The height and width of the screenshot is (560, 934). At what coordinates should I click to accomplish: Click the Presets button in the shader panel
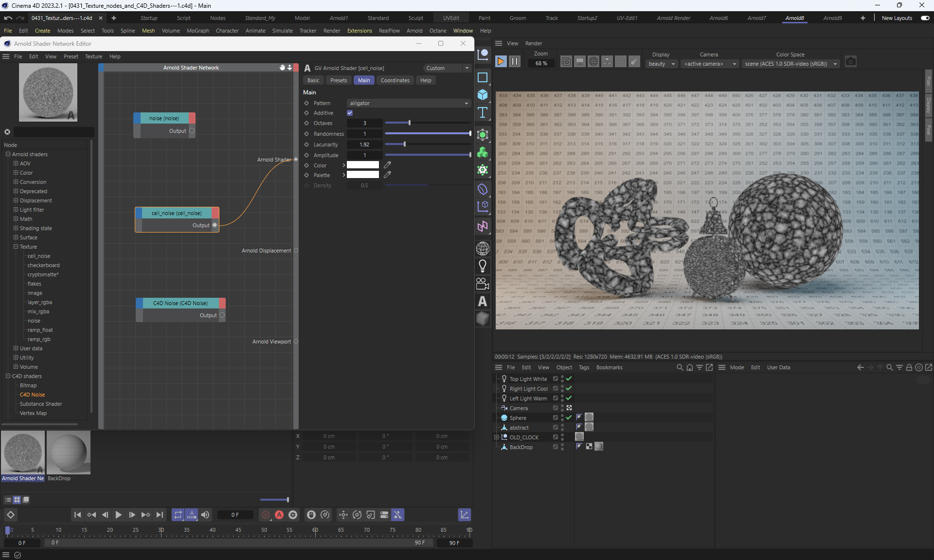338,80
